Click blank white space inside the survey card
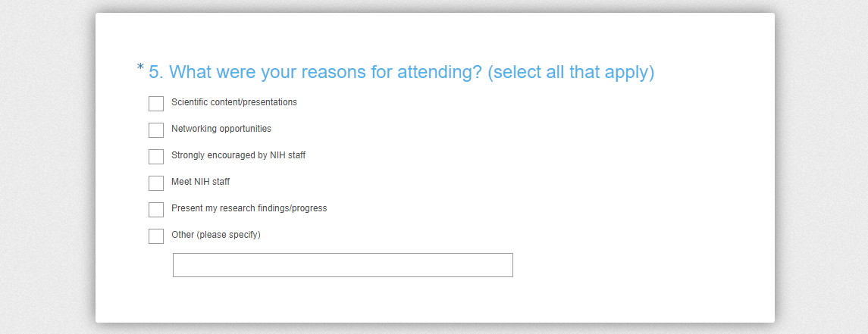The image size is (868, 334). point(644,189)
